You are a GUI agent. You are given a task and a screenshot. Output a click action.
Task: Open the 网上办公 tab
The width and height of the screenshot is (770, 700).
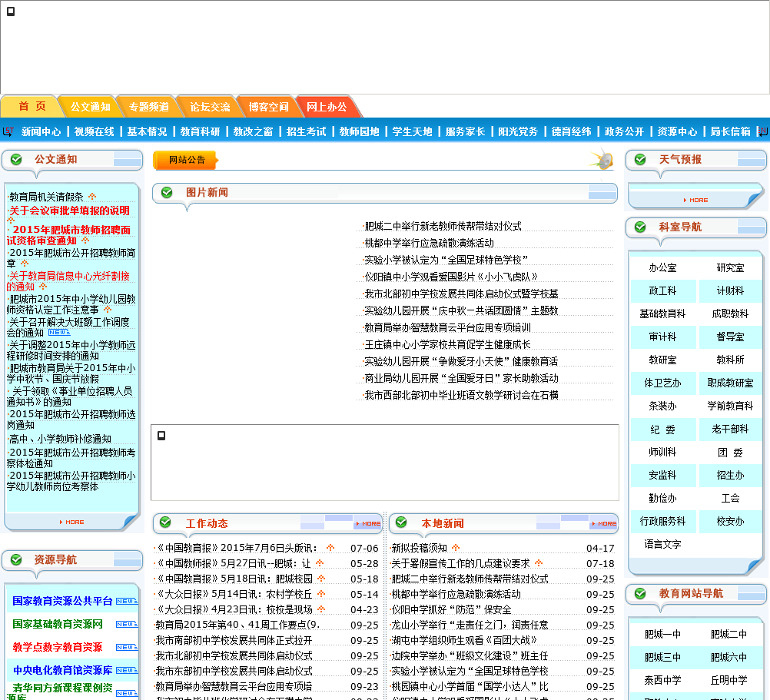pyautogui.click(x=326, y=107)
